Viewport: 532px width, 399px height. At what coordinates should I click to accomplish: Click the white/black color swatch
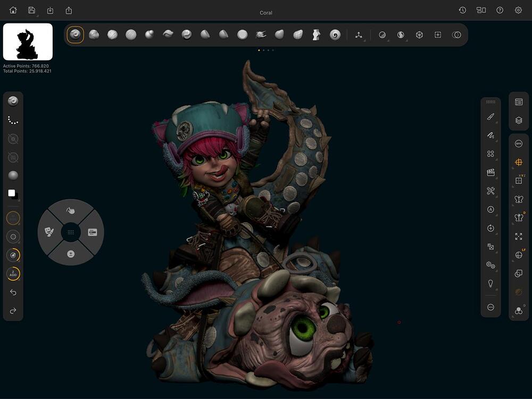(13, 194)
